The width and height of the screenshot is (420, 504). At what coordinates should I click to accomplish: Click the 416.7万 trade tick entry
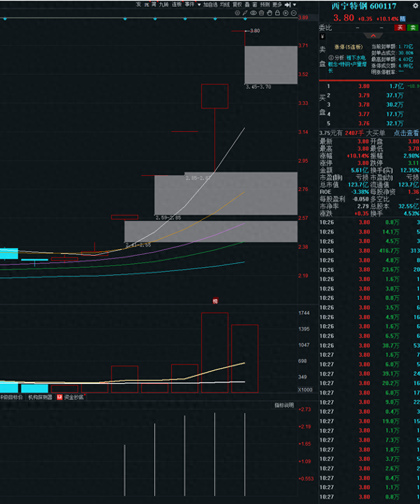(389, 251)
